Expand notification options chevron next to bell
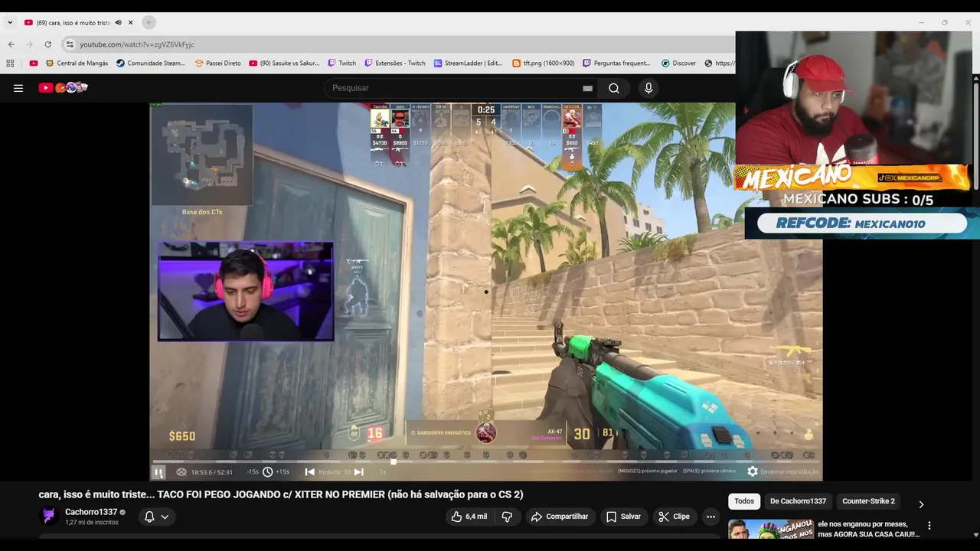The image size is (980, 551). [165, 517]
